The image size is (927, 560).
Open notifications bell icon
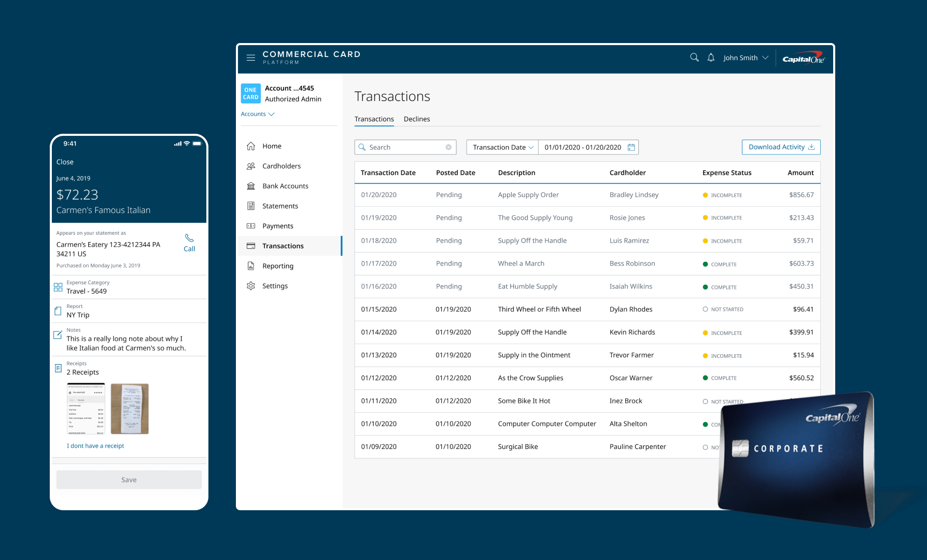(711, 58)
